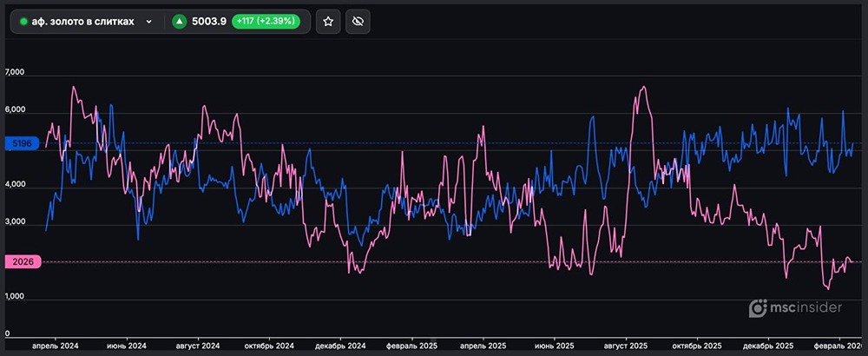
Task: Click the green status dot before instrument name
Action: pos(23,22)
